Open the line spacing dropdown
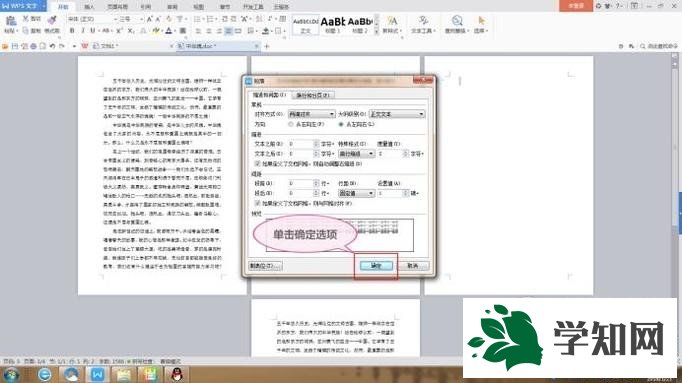Image resolution: width=682 pixels, height=383 pixels. (356, 193)
